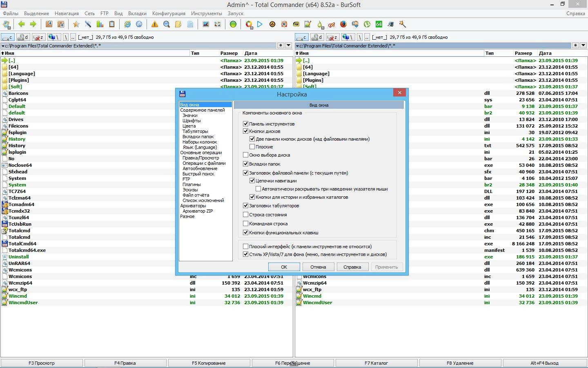Select 'WincmdUser' file in left panel
The image size is (588, 368).
tap(23, 303)
